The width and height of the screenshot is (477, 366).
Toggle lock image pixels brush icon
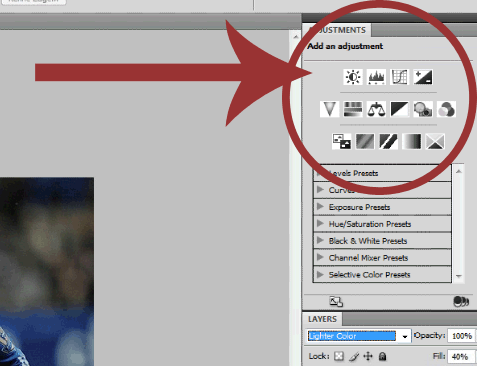tap(354, 356)
